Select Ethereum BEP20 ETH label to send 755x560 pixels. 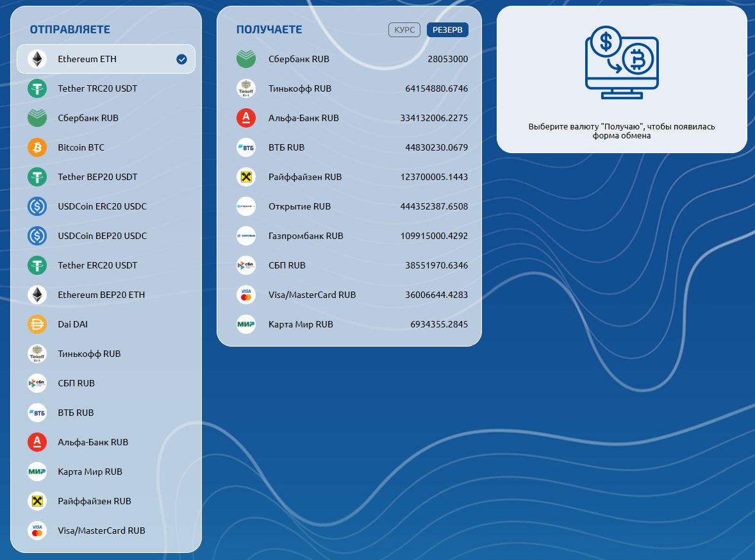pos(101,295)
